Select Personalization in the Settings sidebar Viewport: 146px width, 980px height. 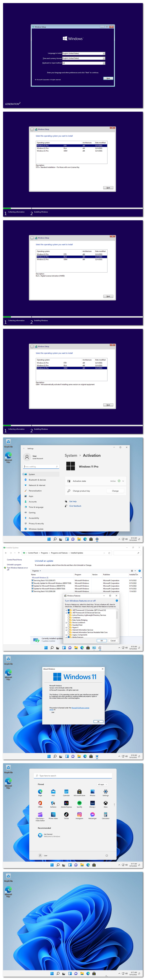[35, 491]
